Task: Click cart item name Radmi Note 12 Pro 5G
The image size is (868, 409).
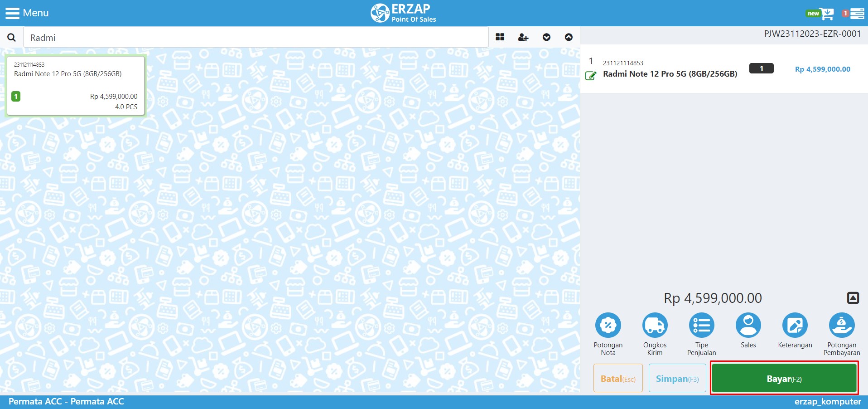Action: tap(670, 74)
